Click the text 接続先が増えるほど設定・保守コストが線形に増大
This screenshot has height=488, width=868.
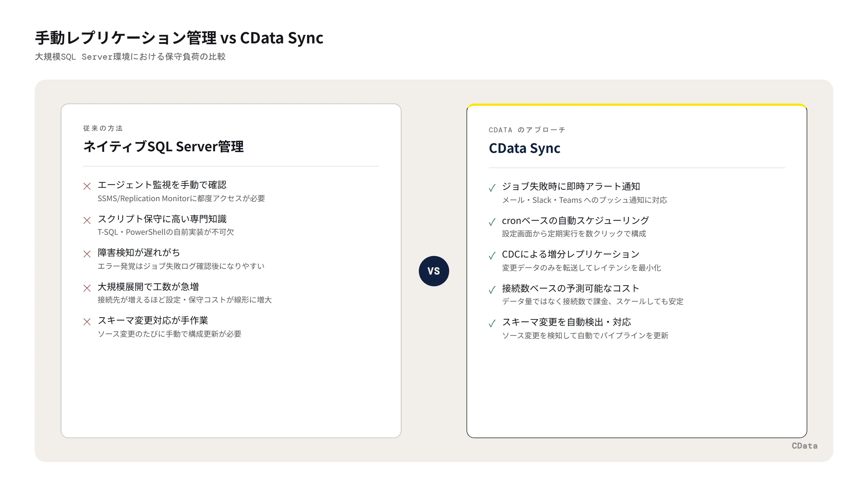point(185,300)
